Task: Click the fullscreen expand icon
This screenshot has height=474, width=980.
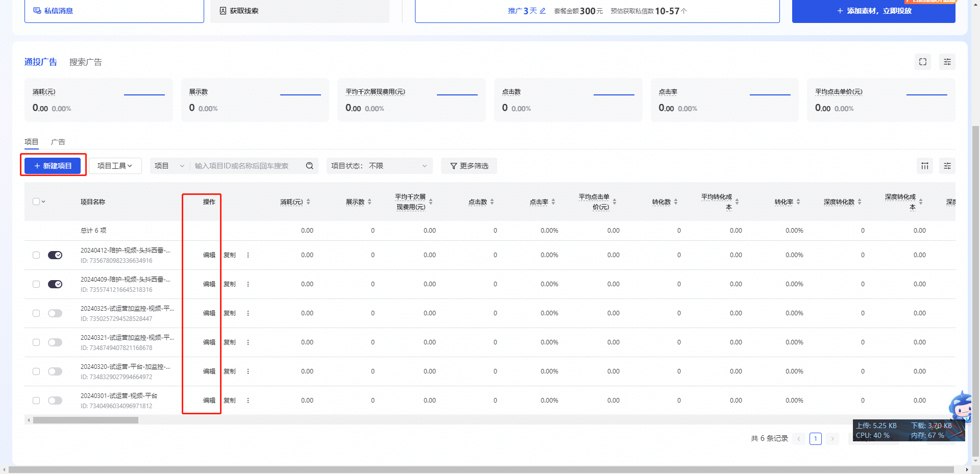Action: pos(923,62)
